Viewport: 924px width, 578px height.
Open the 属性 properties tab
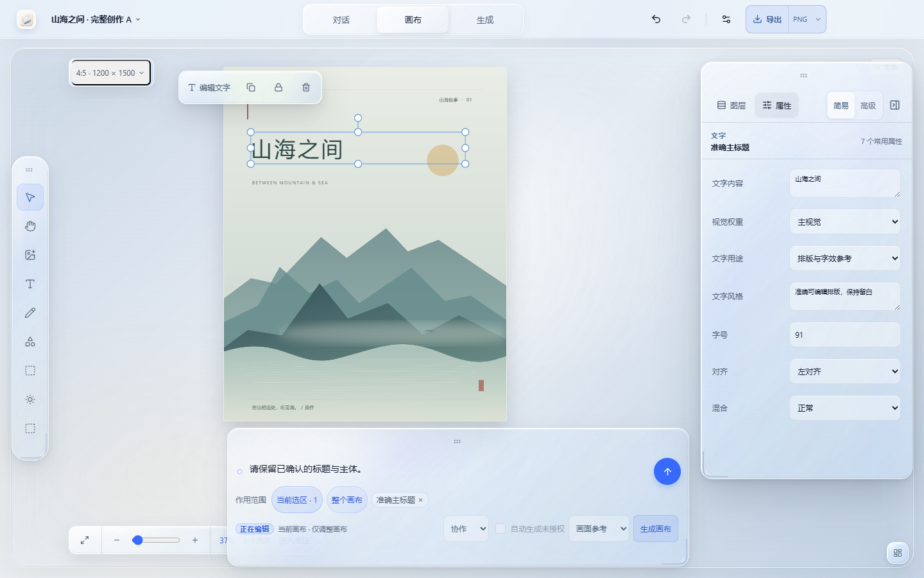(777, 105)
